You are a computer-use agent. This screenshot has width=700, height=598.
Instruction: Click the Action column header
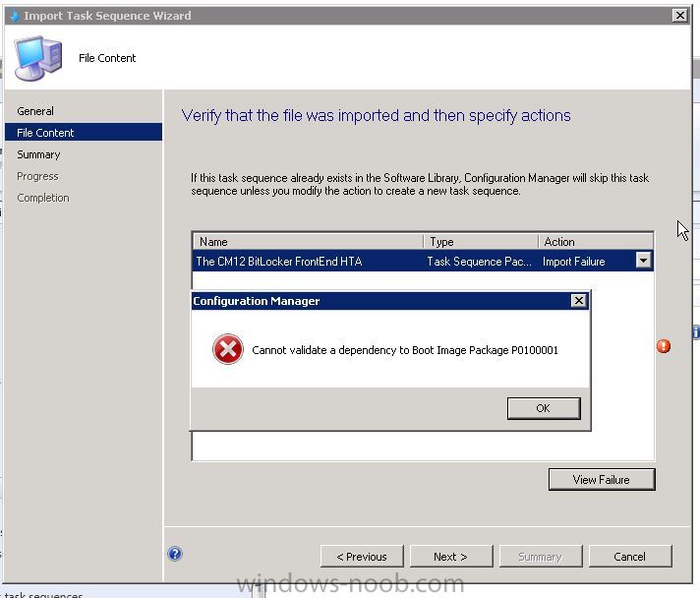coord(596,242)
